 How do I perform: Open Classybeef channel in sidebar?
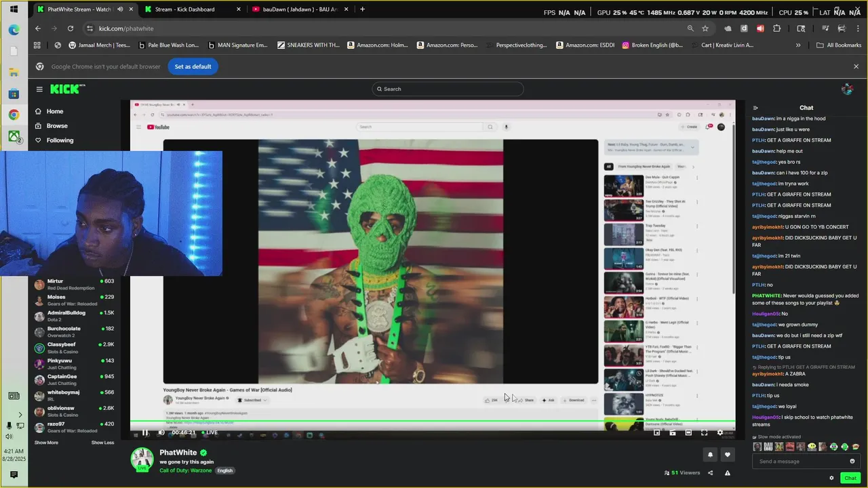pyautogui.click(x=75, y=348)
